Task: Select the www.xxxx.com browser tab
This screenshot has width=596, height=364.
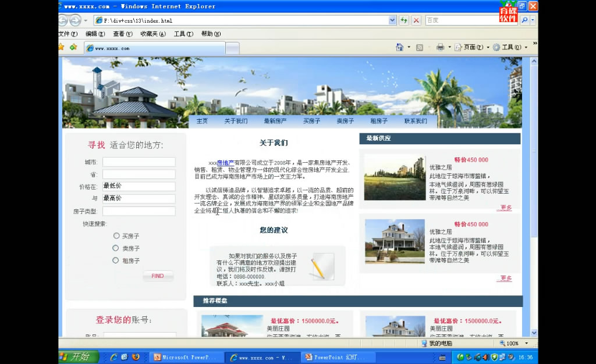Action: tap(155, 48)
